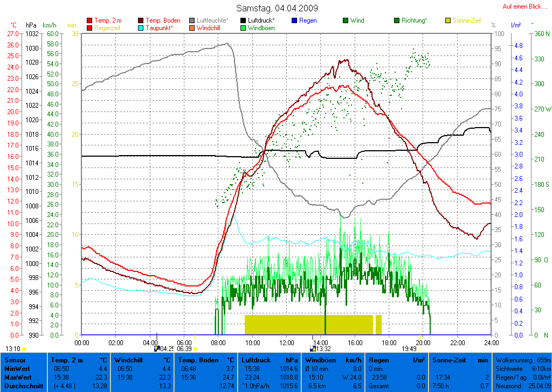552x392 pixels.
Task: Click the Luftdruck hPa table header
Action: pyautogui.click(x=268, y=360)
